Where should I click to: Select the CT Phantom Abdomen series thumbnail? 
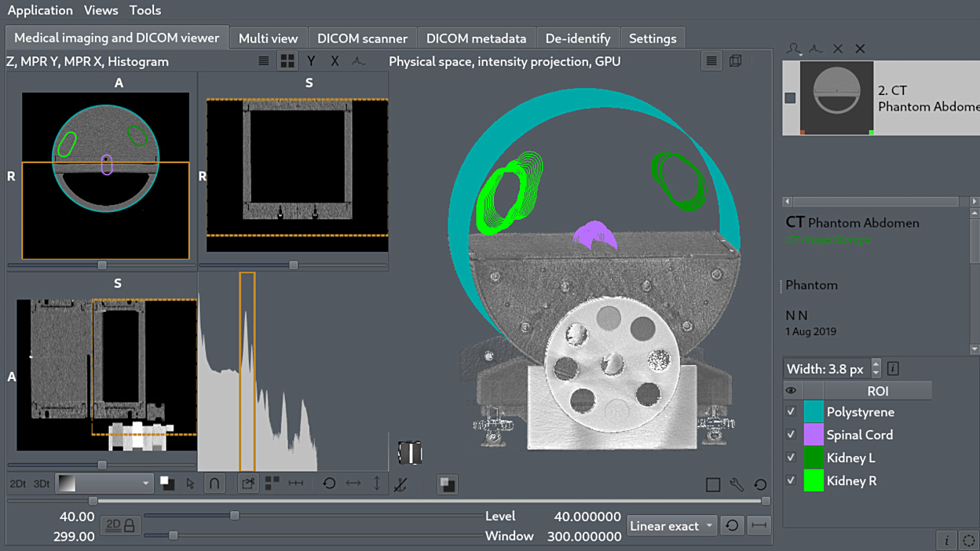(x=836, y=98)
